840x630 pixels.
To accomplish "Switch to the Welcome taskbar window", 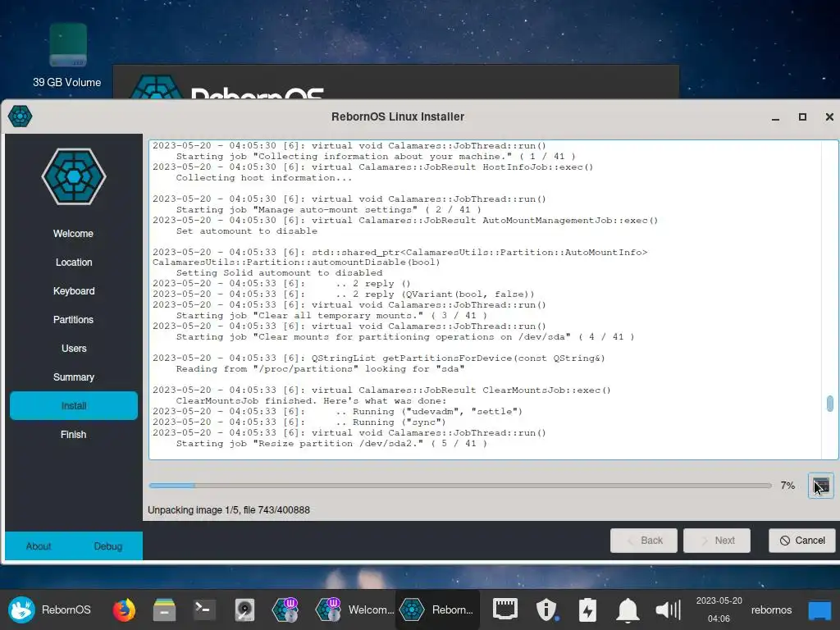I will point(354,609).
